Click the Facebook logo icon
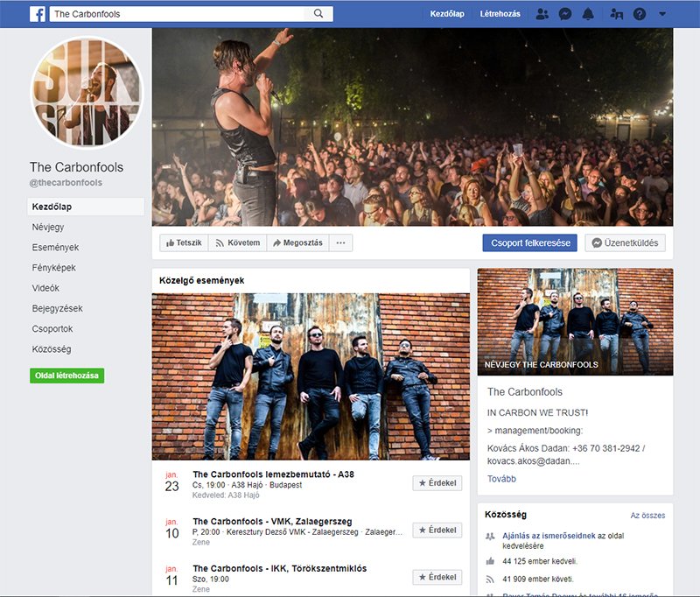 (x=38, y=14)
